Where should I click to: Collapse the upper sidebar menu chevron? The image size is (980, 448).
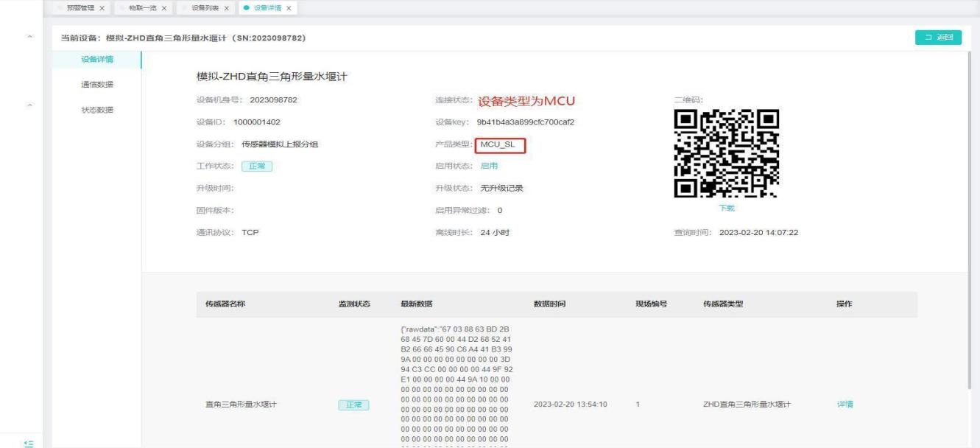tap(29, 36)
